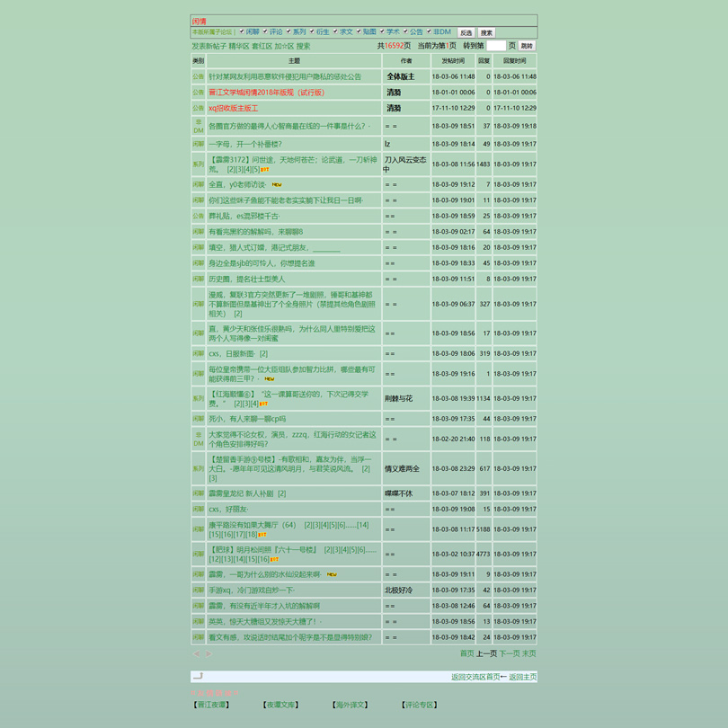The width and height of the screenshot is (728, 728).
Task: Open thread 全直，y0老师访谈
Action: click(236, 184)
